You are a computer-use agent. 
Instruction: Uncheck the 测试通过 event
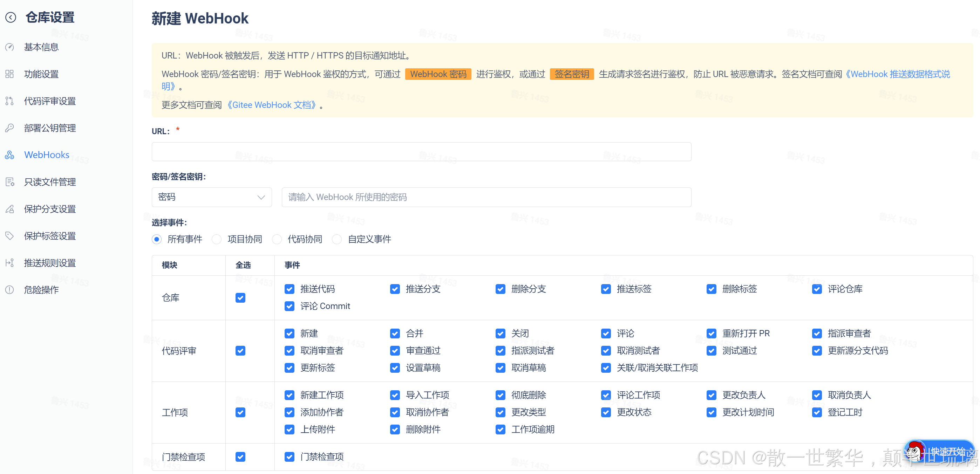click(x=711, y=351)
